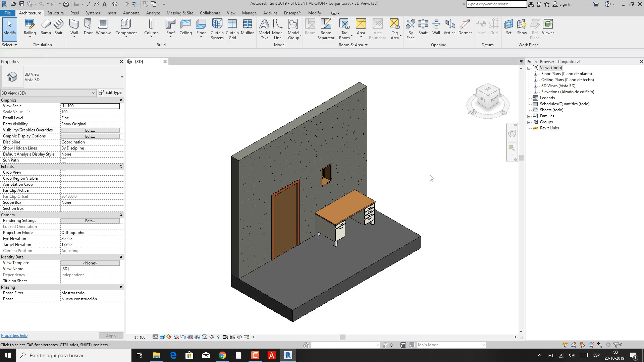Expand Floor Plans (Plano de planta) node

pyautogui.click(x=535, y=74)
